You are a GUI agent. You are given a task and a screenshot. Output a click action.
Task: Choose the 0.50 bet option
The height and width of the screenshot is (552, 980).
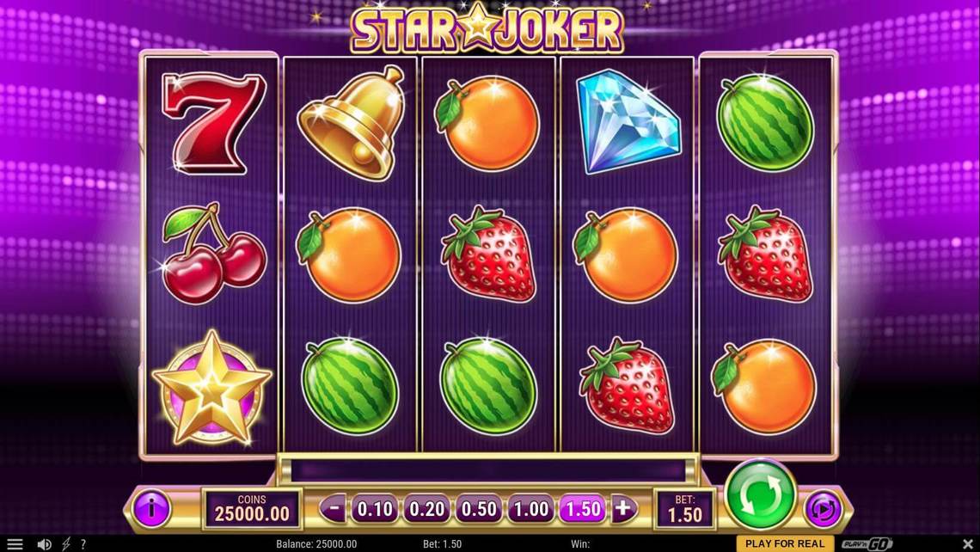479,510
